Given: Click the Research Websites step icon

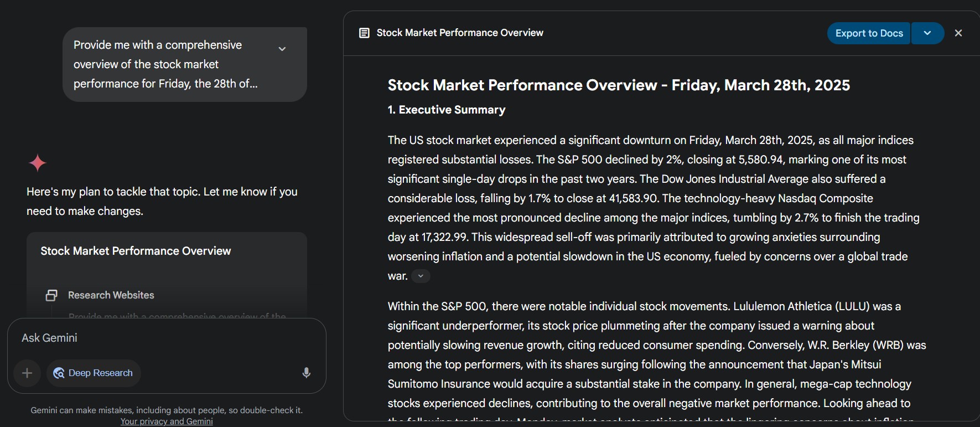Looking at the screenshot, I should coord(51,295).
